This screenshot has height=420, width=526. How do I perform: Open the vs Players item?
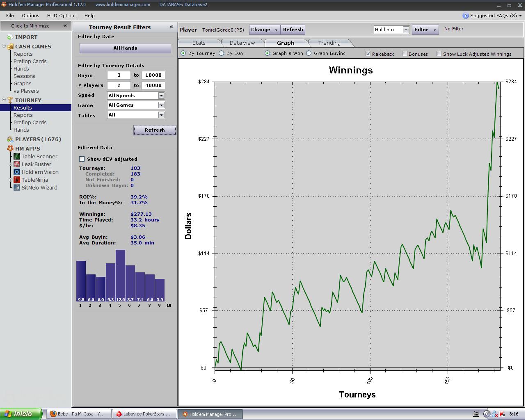point(26,91)
